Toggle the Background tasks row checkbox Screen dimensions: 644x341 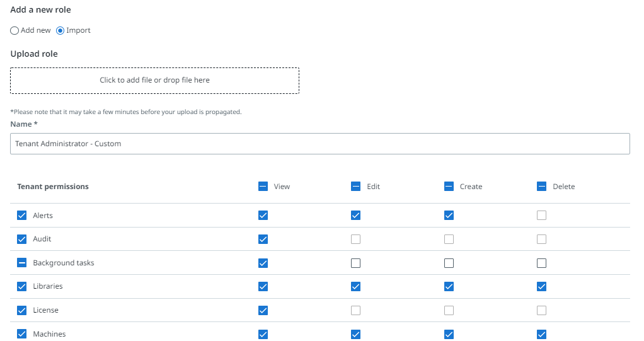click(x=21, y=263)
